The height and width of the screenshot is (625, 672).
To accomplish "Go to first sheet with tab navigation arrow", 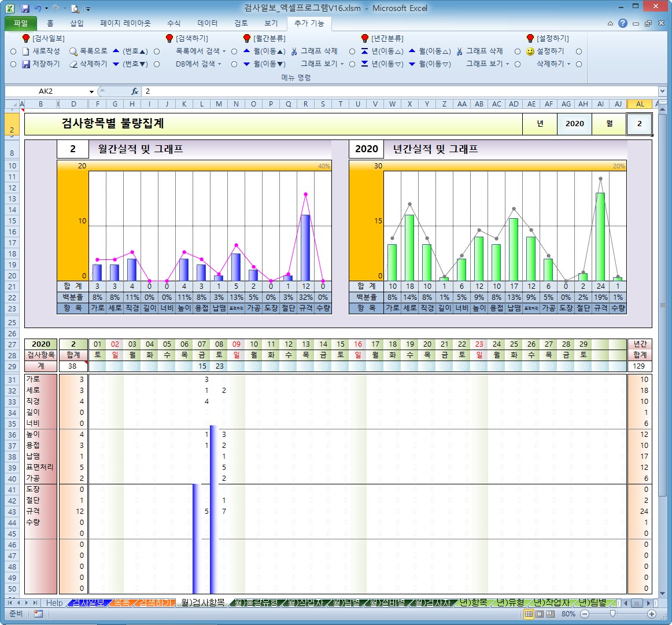I will 10,602.
